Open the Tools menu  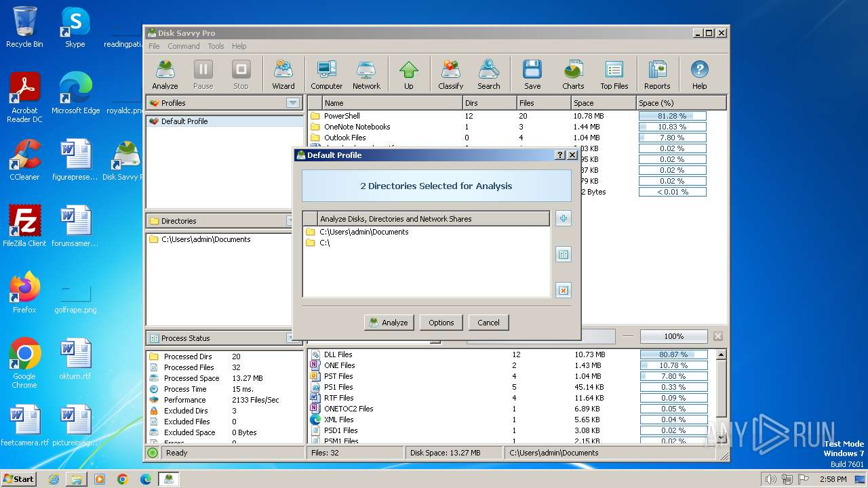(216, 46)
